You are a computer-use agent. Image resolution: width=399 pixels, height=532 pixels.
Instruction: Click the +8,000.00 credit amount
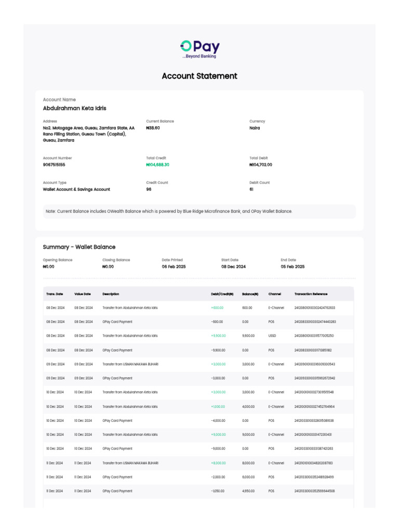coord(218,463)
